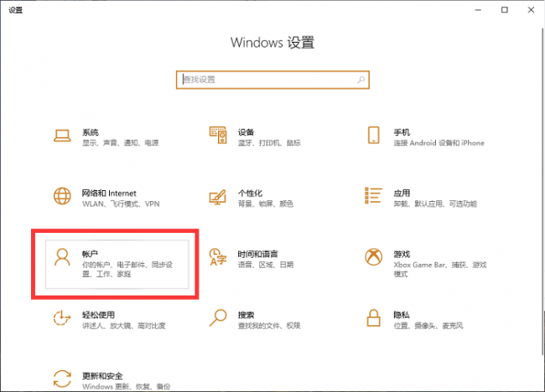Choose the 更新和安全 title
The width and height of the screenshot is (545, 392).
[x=102, y=376]
